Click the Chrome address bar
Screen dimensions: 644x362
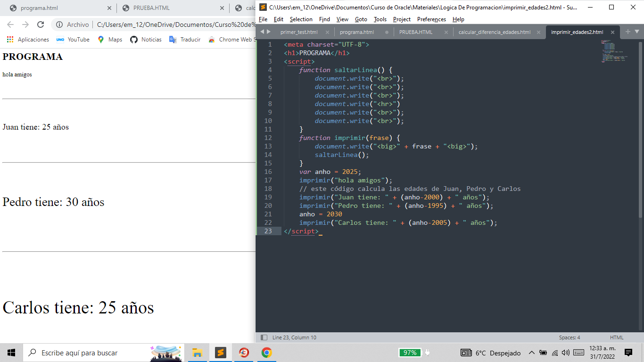(154, 25)
